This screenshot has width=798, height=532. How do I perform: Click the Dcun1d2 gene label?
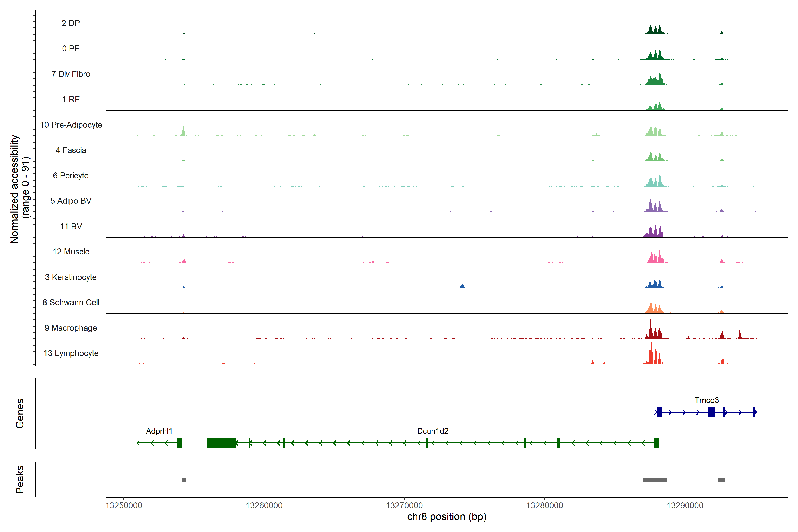tap(433, 431)
